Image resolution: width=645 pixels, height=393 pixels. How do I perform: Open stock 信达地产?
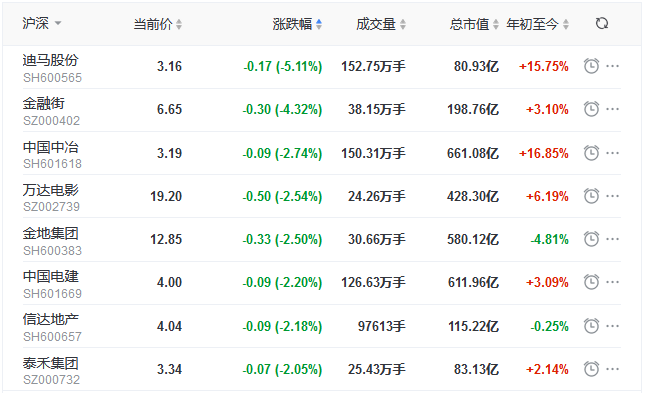(x=51, y=319)
